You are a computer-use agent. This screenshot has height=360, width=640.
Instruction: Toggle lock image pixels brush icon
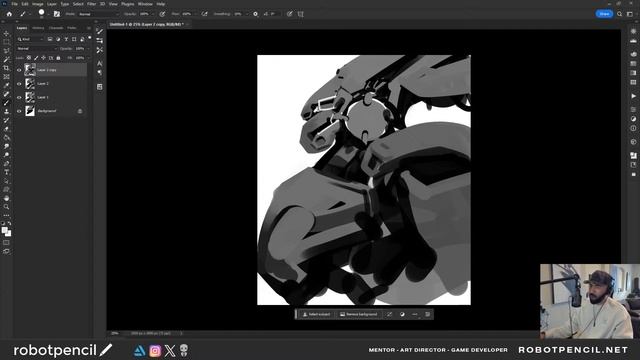click(x=36, y=58)
